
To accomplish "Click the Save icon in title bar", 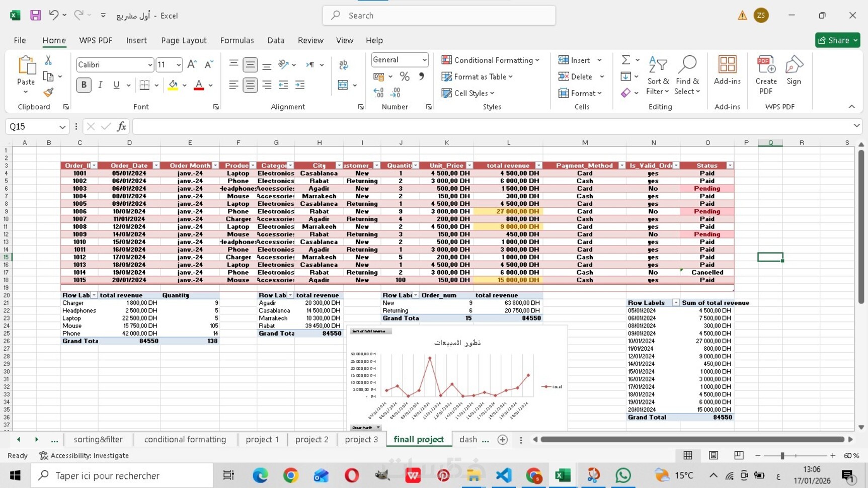I will (x=35, y=15).
